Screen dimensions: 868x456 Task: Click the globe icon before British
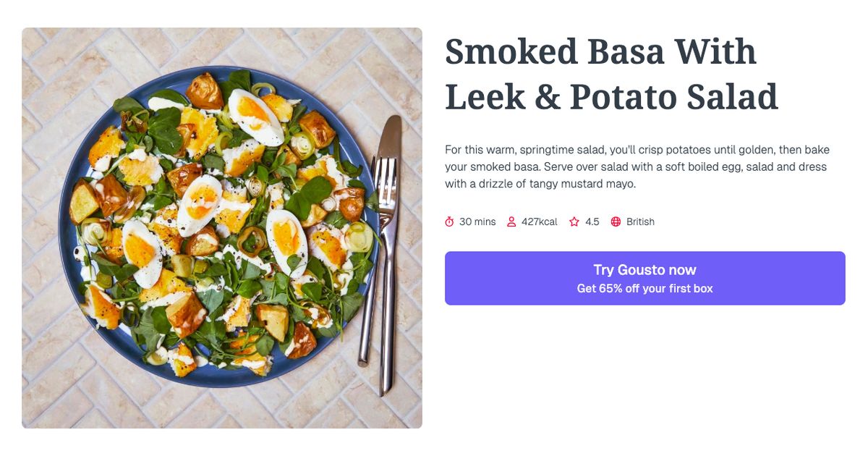615,221
